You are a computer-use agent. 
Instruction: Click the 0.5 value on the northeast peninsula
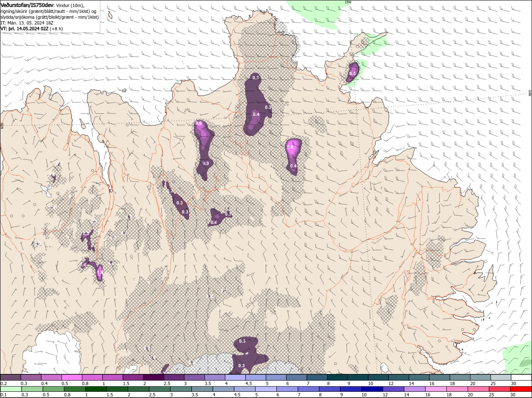pos(352,74)
